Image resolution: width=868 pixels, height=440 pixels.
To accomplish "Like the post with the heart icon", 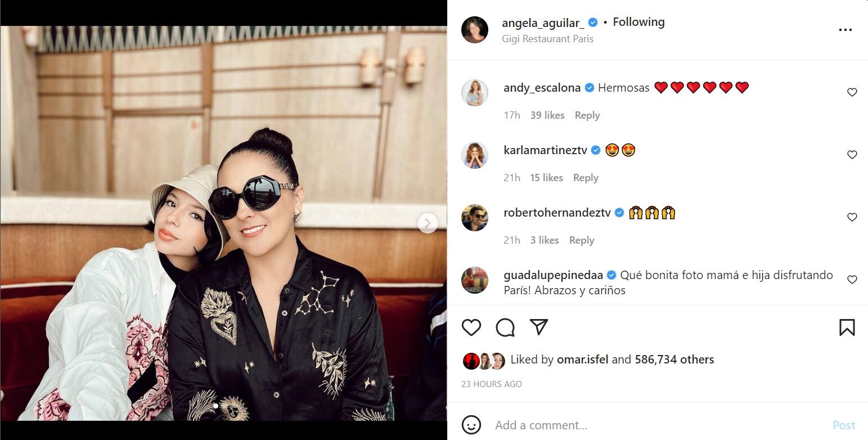I will click(471, 327).
